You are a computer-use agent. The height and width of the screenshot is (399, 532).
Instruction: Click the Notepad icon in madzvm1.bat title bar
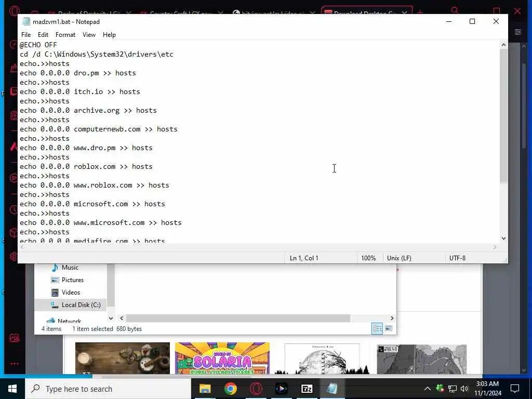pos(26,22)
